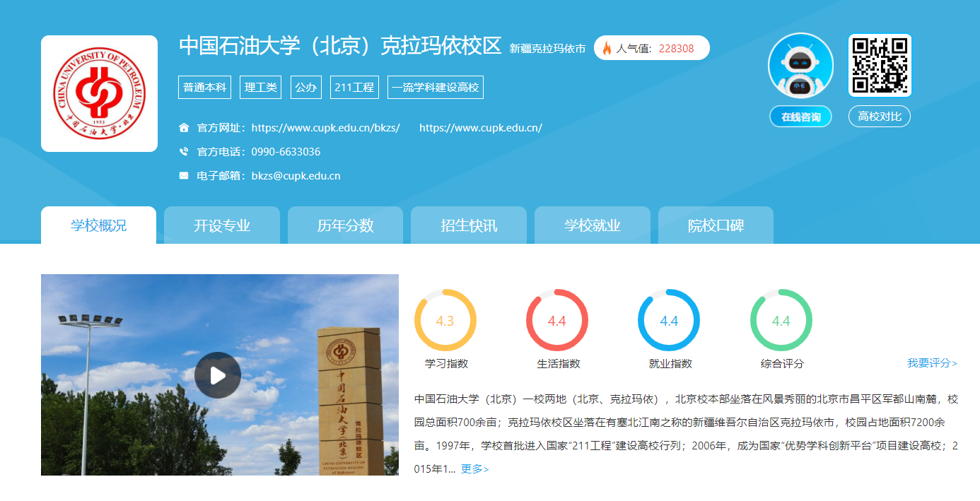Click the envelope icon beside 电子邮箱

184,176
